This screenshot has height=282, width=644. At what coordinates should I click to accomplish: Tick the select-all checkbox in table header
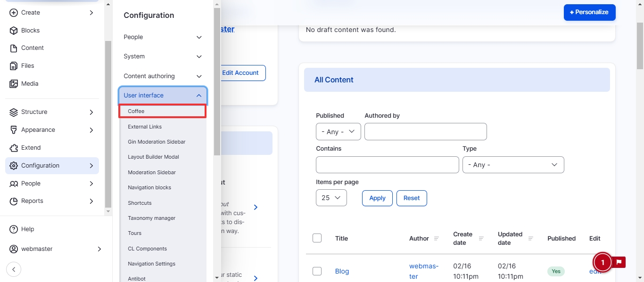[317, 238]
